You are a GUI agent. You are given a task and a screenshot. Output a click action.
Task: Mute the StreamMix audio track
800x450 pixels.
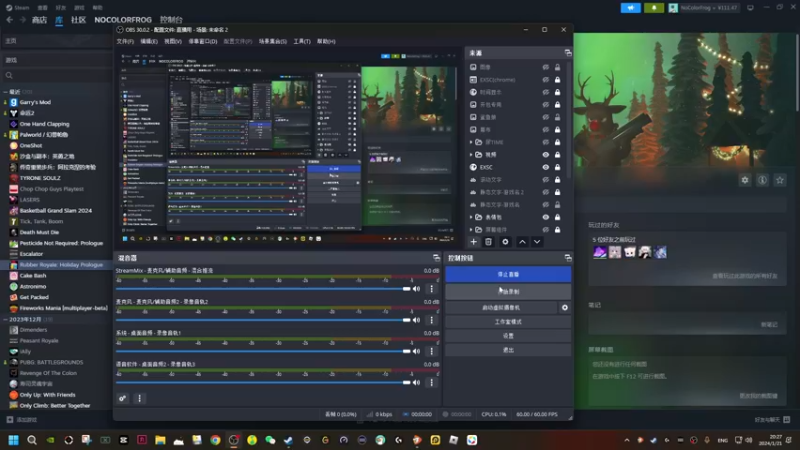[417, 289]
